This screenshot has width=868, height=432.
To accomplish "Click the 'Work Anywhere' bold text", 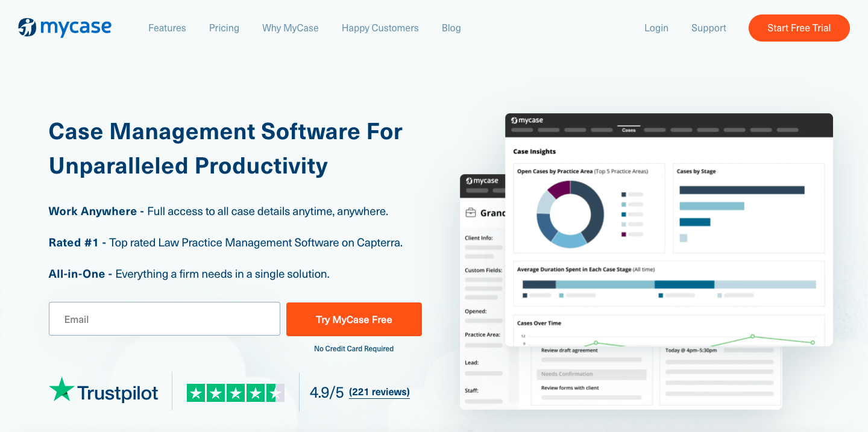I will (x=93, y=211).
